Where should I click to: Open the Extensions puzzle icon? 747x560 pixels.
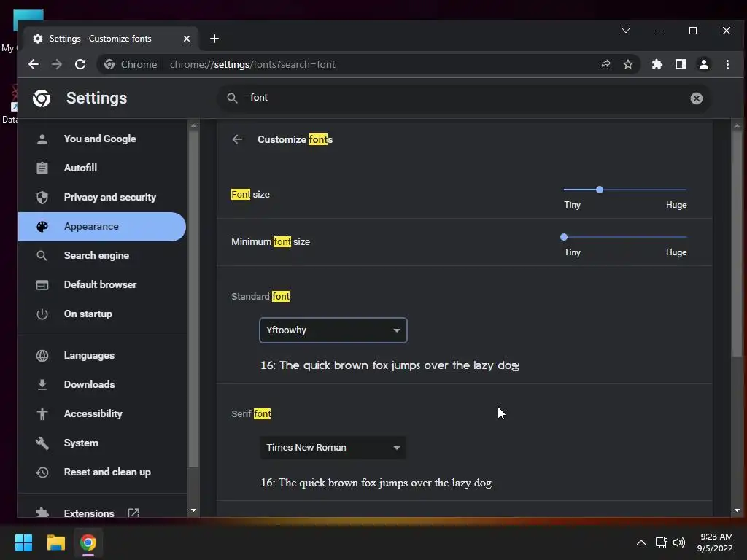[657, 64]
